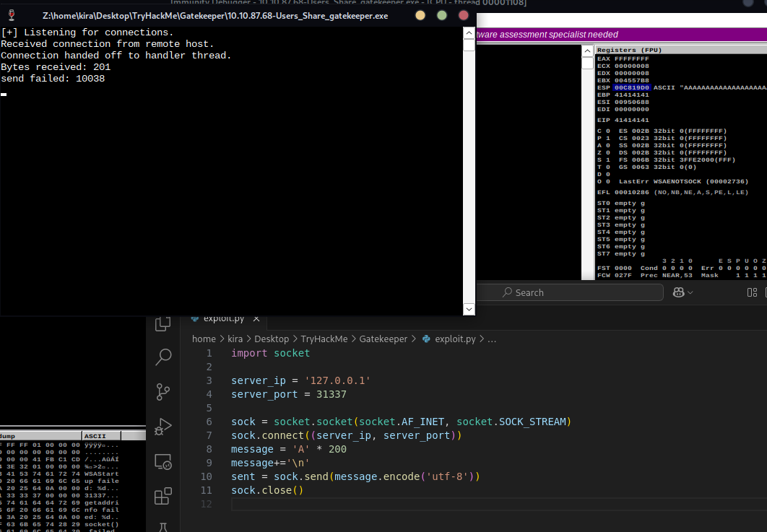Open the Extensions view
Screen dimensions: 767x532
pyautogui.click(x=163, y=497)
